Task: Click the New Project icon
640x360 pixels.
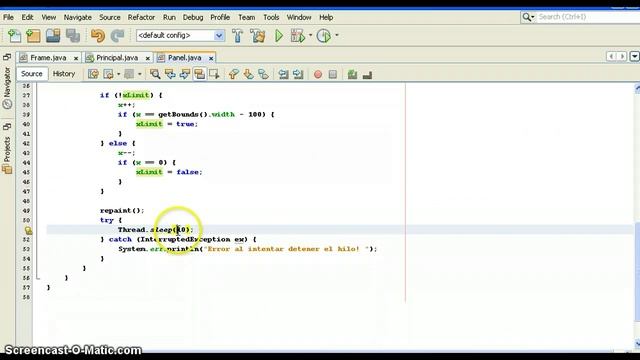Action: (33, 36)
